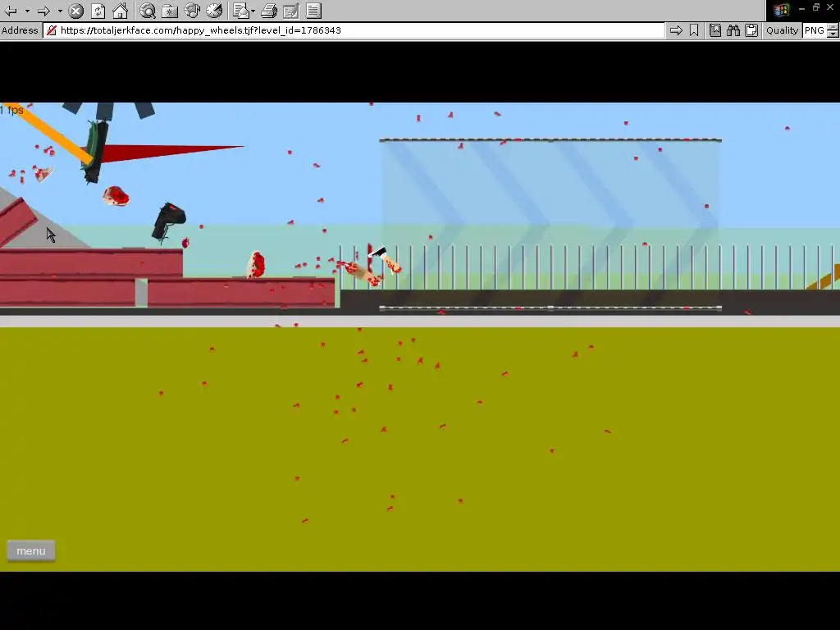Print the page using the printer icon

pos(269,11)
